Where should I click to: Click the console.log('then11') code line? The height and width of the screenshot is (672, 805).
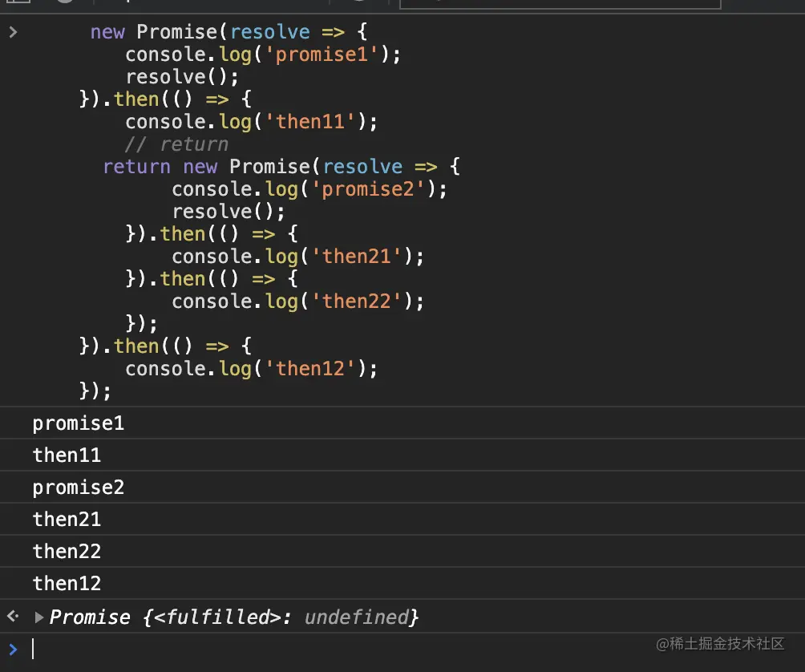point(252,122)
